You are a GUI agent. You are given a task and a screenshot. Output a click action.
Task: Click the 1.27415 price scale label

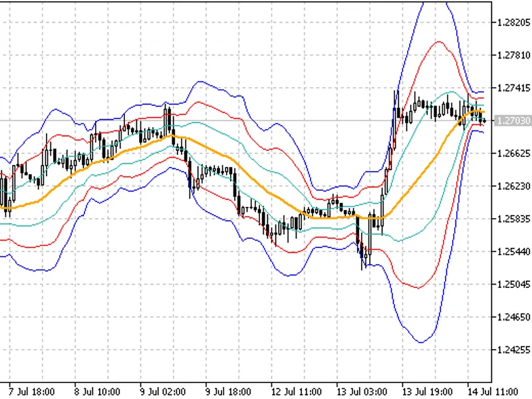click(513, 88)
